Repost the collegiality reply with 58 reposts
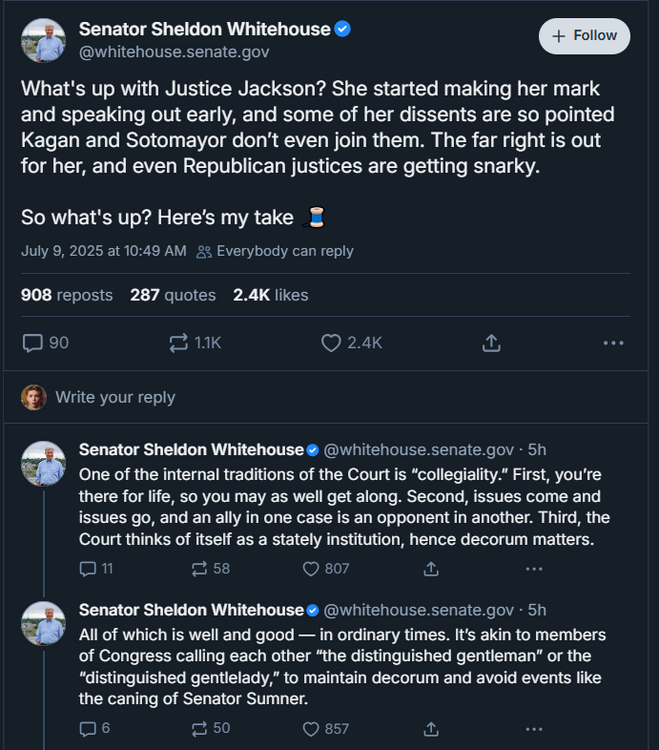The width and height of the screenshot is (659, 750). (199, 569)
